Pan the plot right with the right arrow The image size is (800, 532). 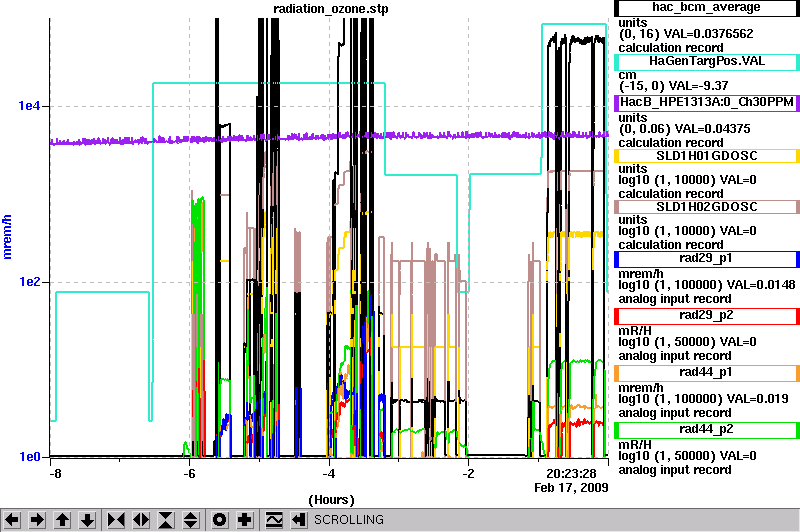coord(37,520)
